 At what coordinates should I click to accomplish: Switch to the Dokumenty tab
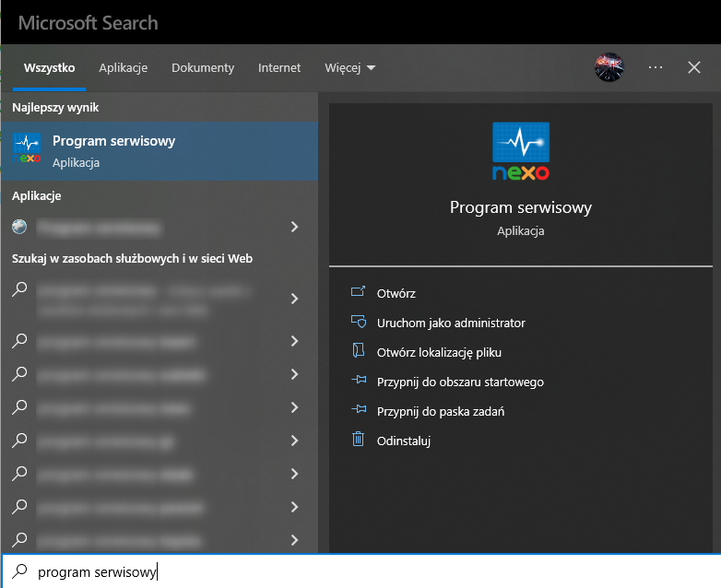[203, 67]
